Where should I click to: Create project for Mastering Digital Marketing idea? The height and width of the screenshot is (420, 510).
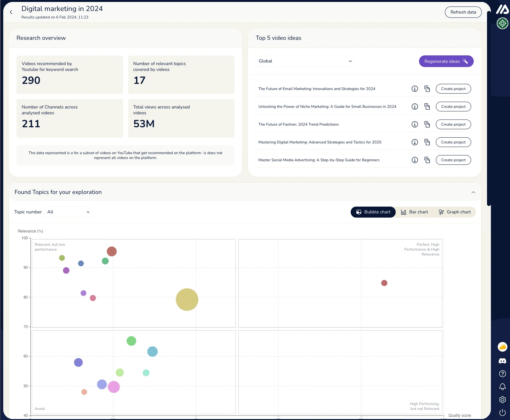(x=453, y=142)
